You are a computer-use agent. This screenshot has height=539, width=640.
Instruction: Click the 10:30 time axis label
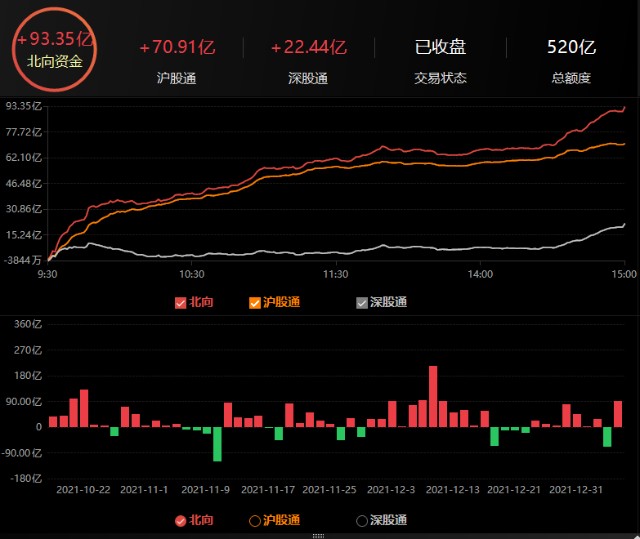(x=191, y=274)
